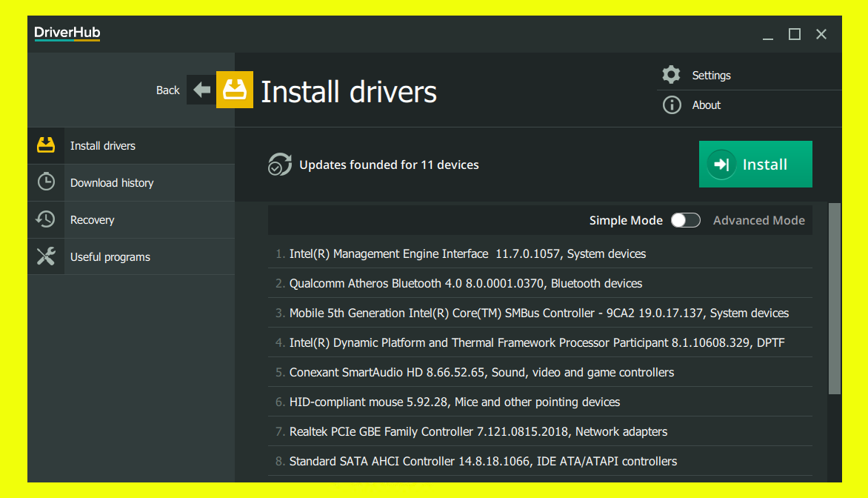Image resolution: width=868 pixels, height=498 pixels.
Task: Maximize the DriverHub window
Action: pyautogui.click(x=794, y=34)
